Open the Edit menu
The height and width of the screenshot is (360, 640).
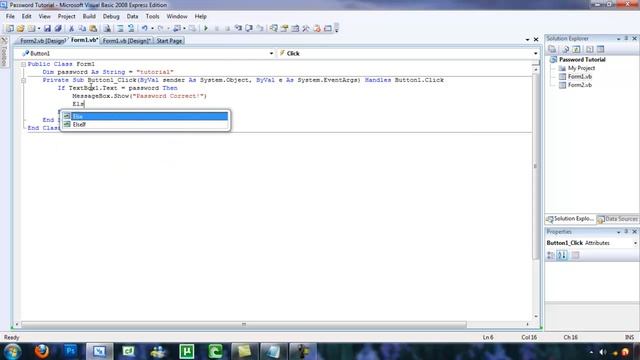tap(27, 16)
